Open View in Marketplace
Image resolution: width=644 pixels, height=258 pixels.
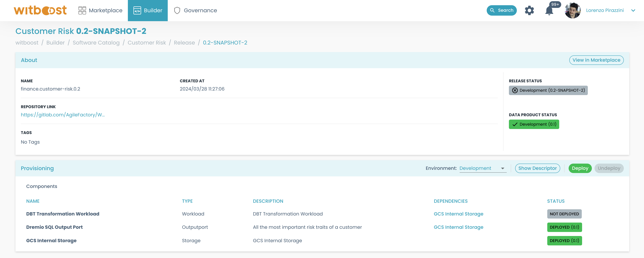(x=596, y=60)
